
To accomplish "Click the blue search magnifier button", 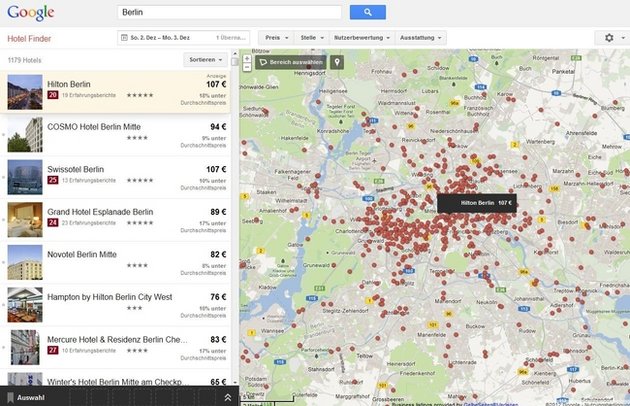I will tap(367, 12).
